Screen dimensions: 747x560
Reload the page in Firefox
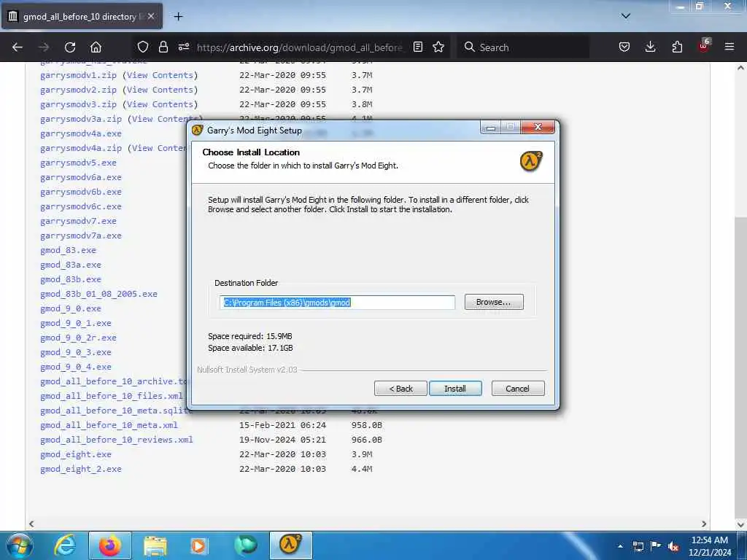70,47
